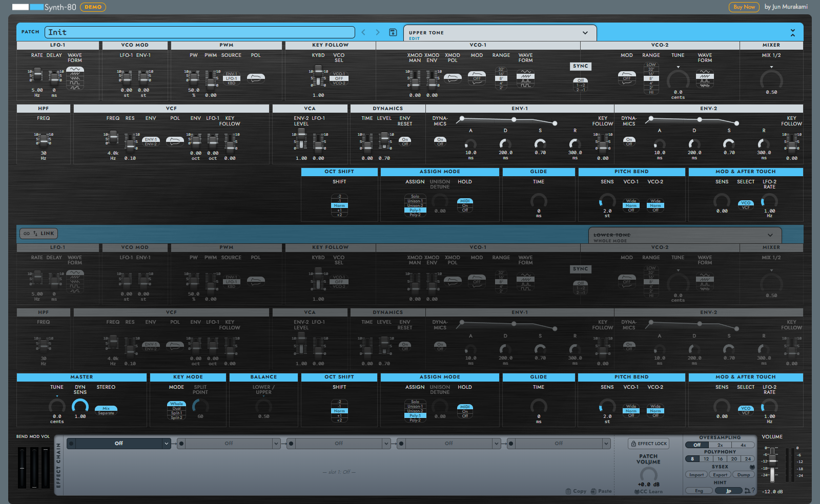This screenshot has height=504, width=820.
Task: Set polyphony to 24 voices
Action: coord(748,459)
